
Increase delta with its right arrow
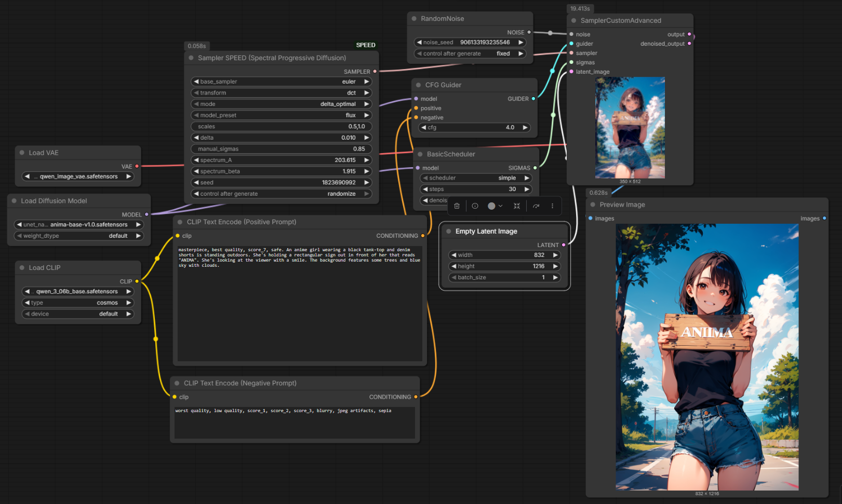(366, 138)
